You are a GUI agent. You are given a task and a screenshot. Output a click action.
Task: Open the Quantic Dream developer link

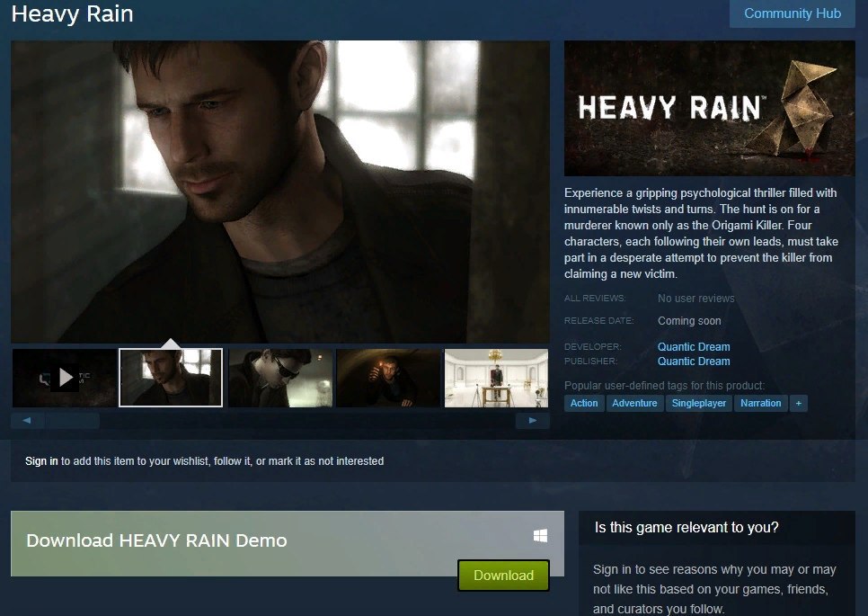coord(694,347)
